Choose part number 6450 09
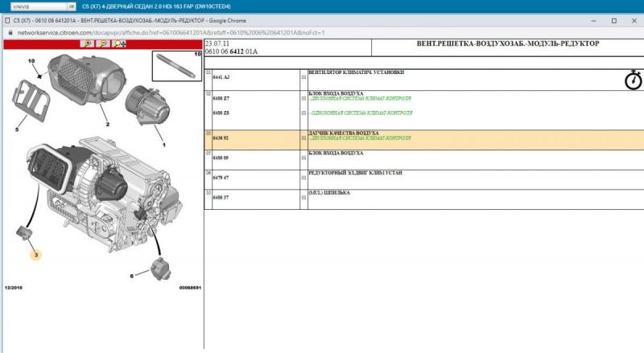The image size is (644, 353). pyautogui.click(x=222, y=158)
